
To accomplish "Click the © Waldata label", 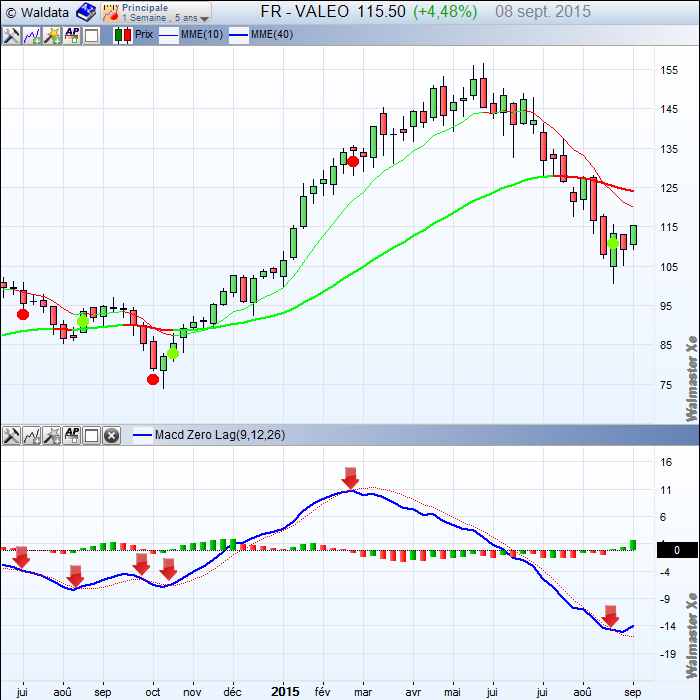I will 38,12.
